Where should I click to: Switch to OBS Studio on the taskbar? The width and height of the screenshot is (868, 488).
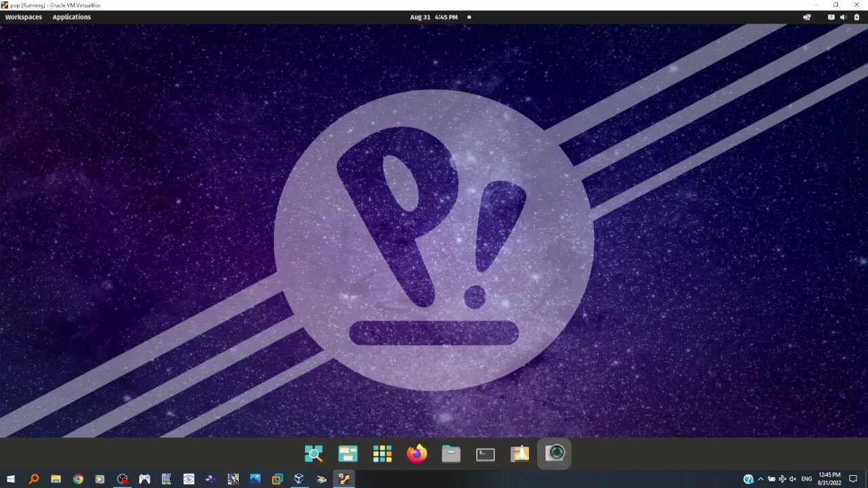point(122,479)
